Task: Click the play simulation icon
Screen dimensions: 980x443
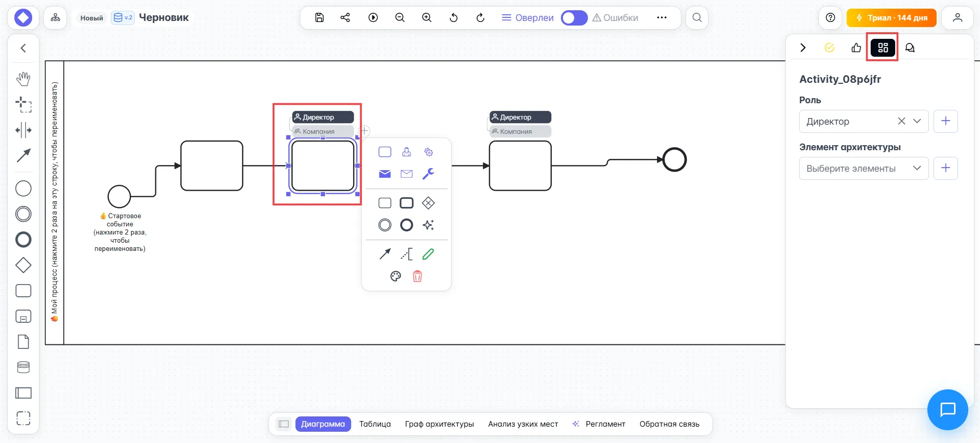Action: pyautogui.click(x=373, y=17)
